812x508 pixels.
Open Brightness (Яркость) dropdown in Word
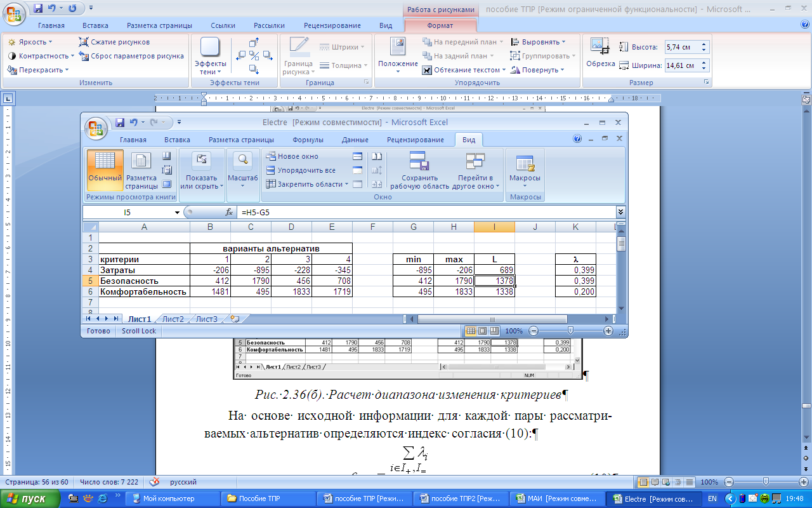pyautogui.click(x=30, y=42)
